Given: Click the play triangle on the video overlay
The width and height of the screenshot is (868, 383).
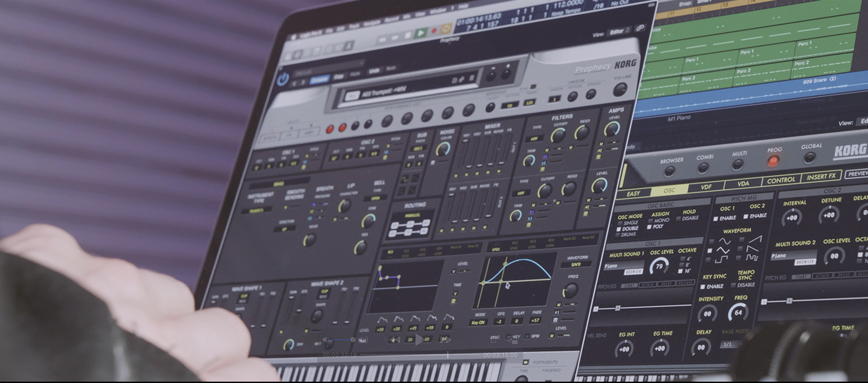Looking at the screenshot, I should [x=419, y=339].
